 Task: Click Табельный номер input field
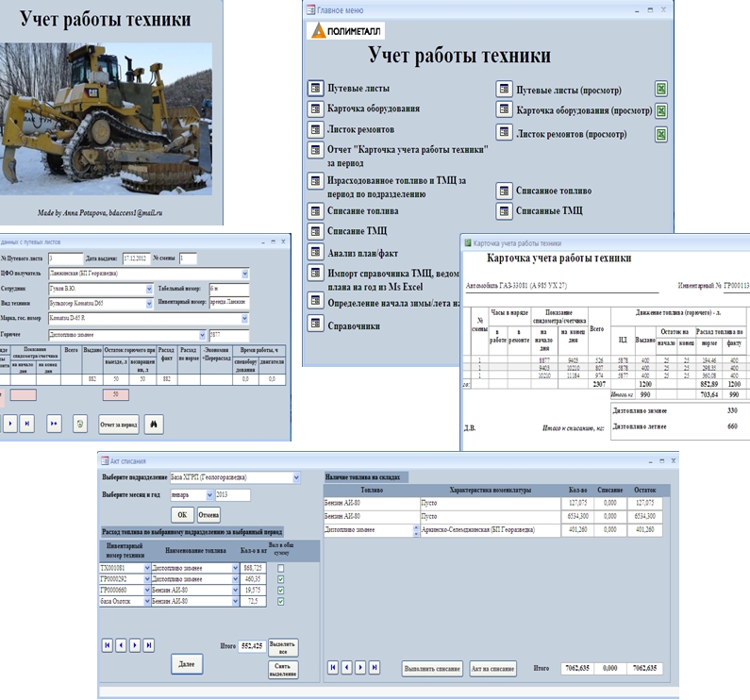click(x=229, y=289)
